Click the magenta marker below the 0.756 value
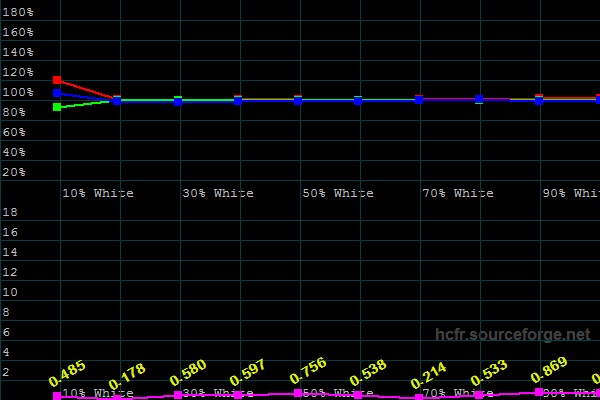600x400 pixels. (298, 393)
